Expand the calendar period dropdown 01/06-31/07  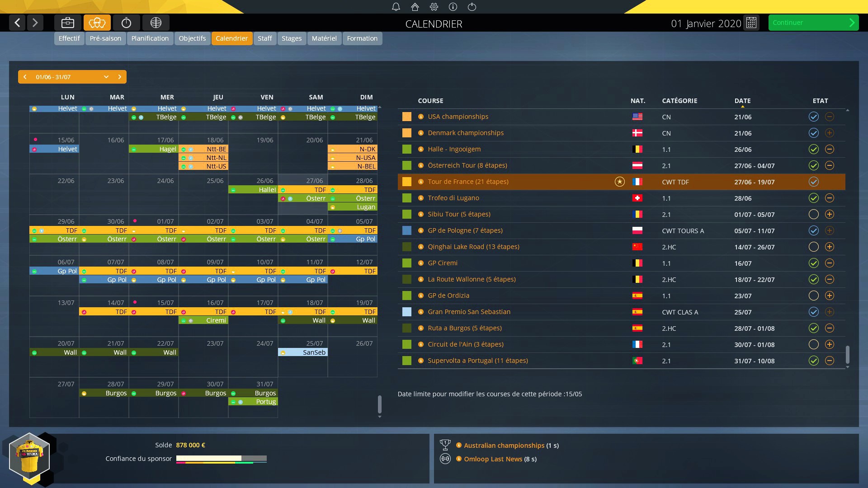click(106, 76)
